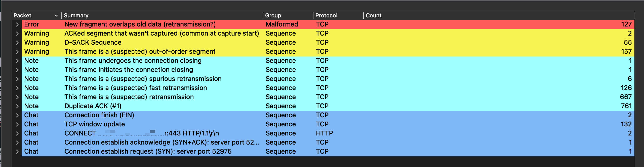644x167 pixels.
Task: Select the suspected retransmission row with 667
Action: click(x=328, y=97)
